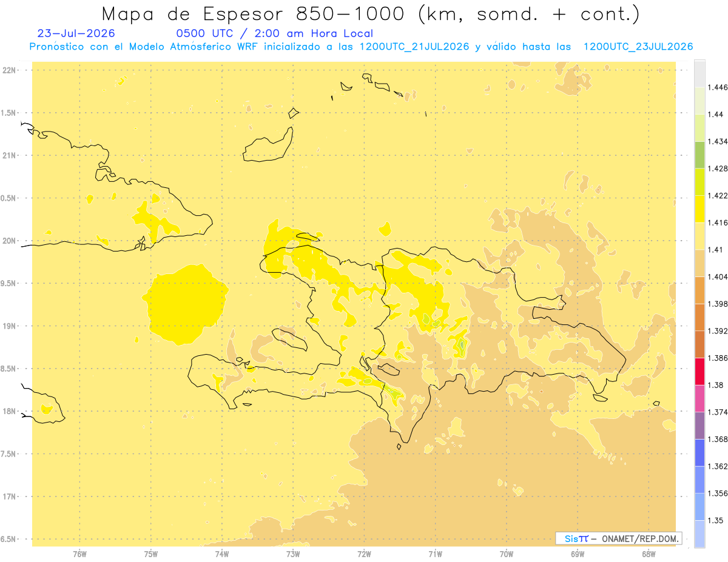Viewport: 728px width, 562px height.
Task: Click the '0500 UTC / 2:00 am Hora Local' text
Action: [274, 33]
